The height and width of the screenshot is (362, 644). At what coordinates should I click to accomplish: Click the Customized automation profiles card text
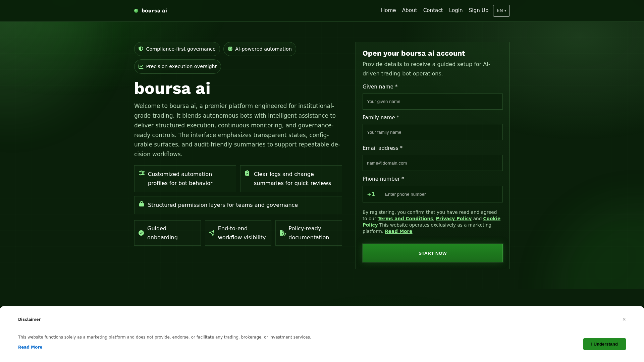pyautogui.click(x=180, y=179)
